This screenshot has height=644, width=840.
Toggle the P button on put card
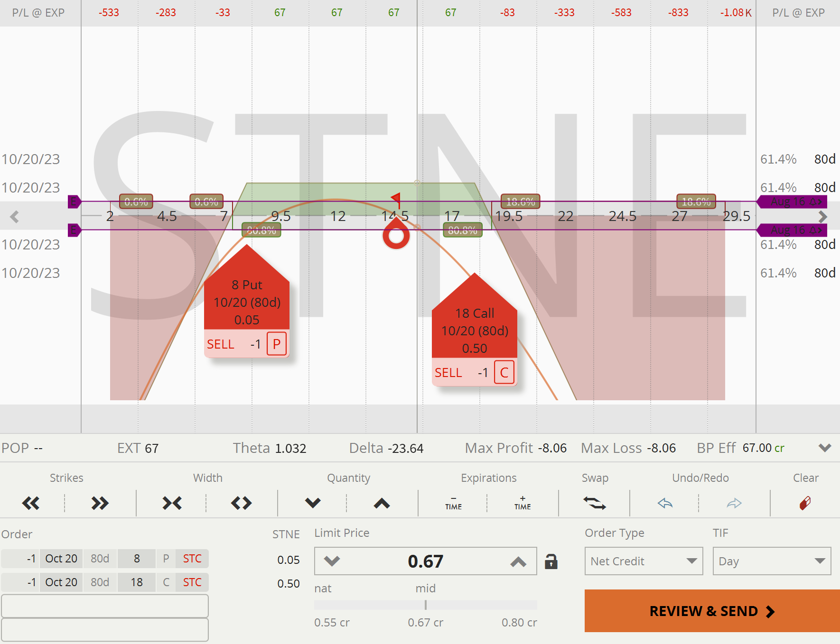(x=277, y=344)
